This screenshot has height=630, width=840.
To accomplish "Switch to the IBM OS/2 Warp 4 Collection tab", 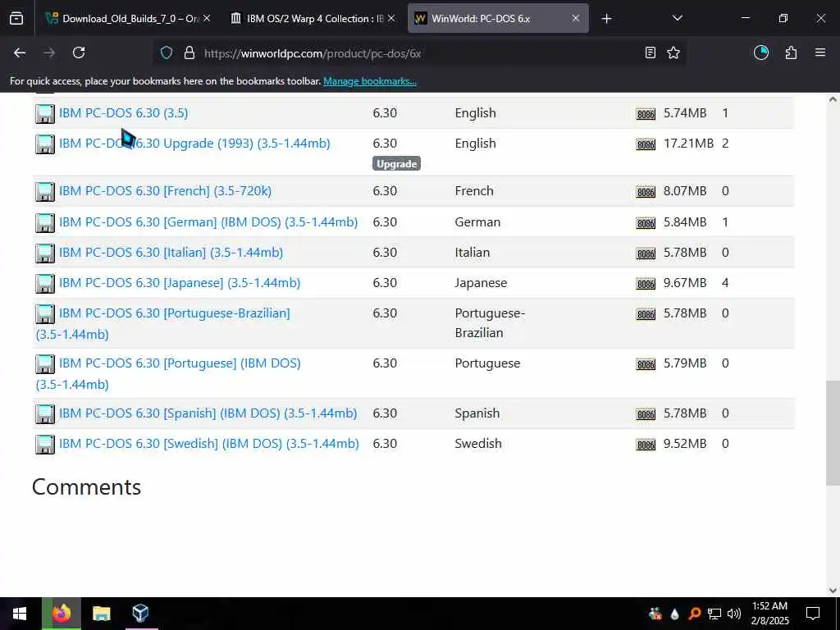I will click(x=313, y=19).
